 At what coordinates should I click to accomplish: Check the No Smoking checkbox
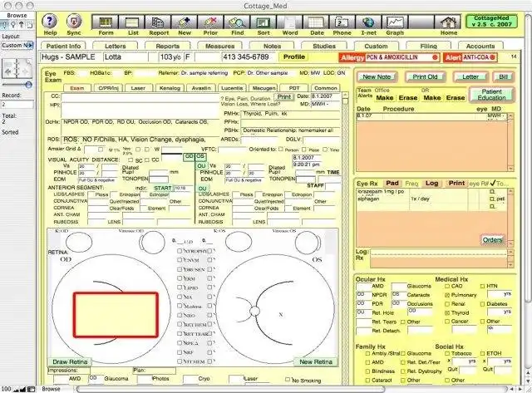pyautogui.click(x=288, y=380)
